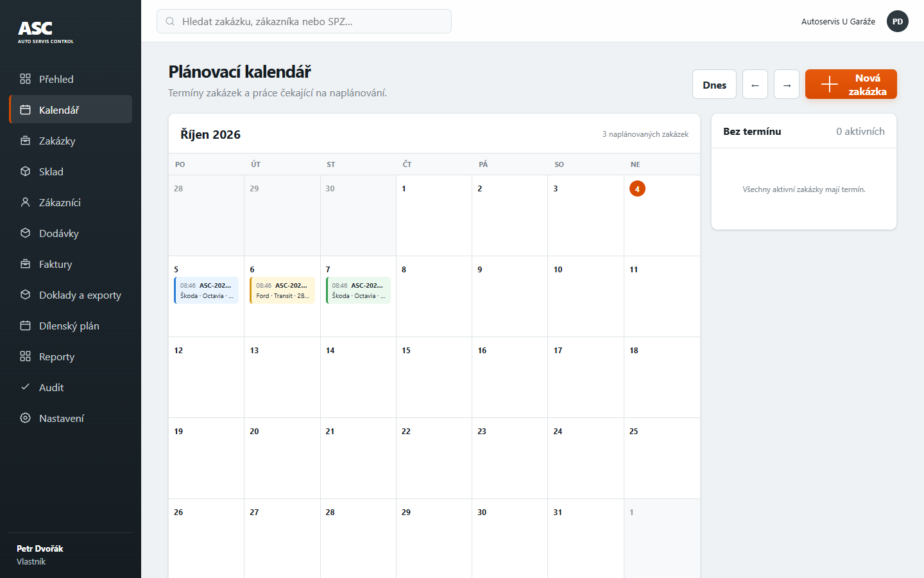Click the Říjen 2026 month heading
Image resolution: width=924 pixels, height=578 pixels.
[210, 134]
